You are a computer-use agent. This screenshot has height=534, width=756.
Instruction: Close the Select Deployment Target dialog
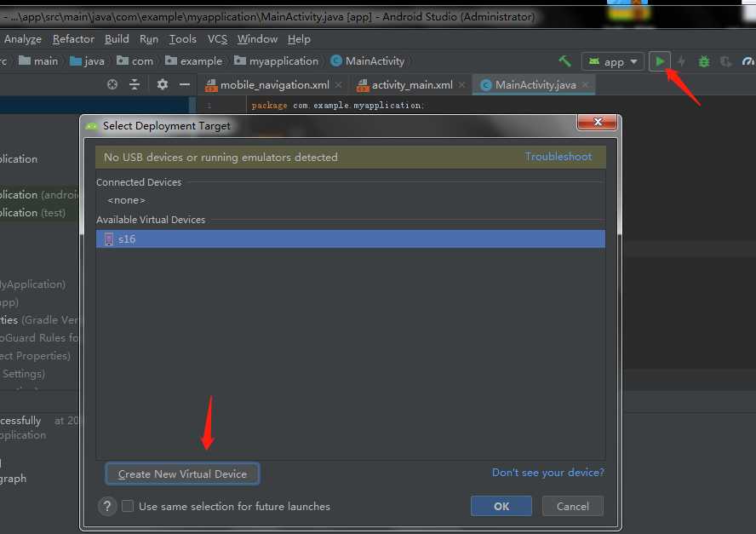pyautogui.click(x=598, y=122)
